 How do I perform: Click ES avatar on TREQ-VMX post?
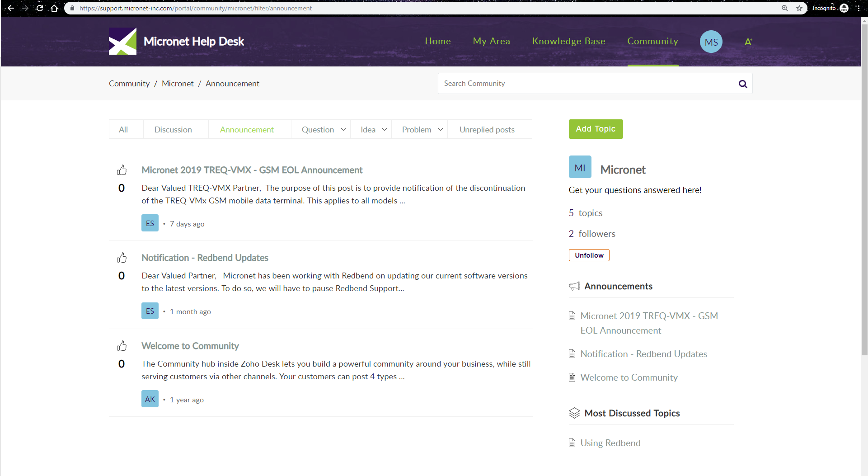(x=150, y=223)
